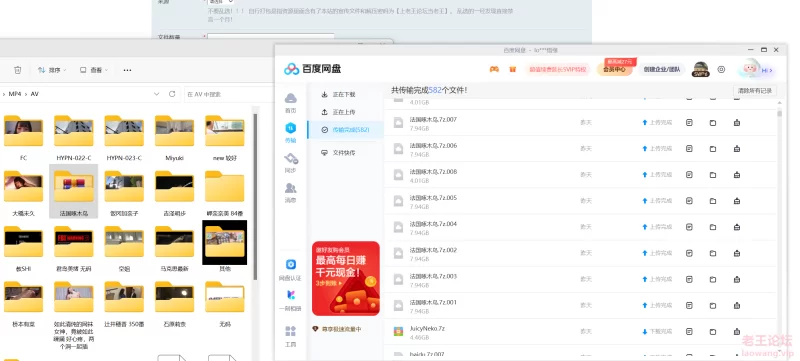800x361 pixels.
Task: Open the 网盘认证 sidebar icon
Action: tap(290, 270)
